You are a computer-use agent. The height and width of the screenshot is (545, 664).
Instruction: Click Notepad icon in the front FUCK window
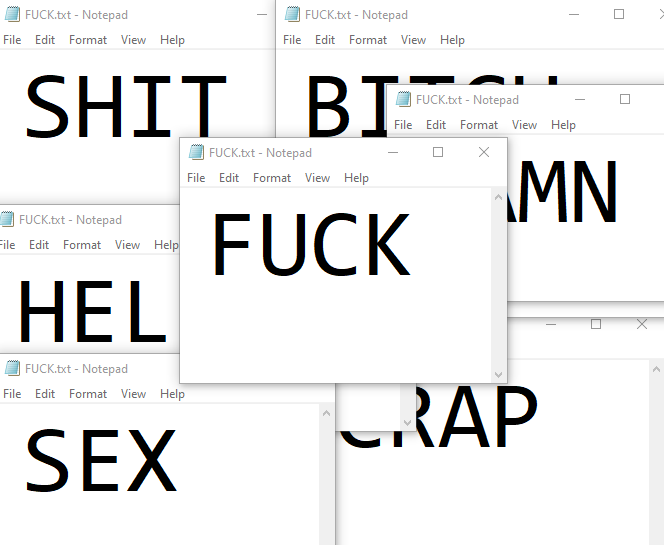pyautogui.click(x=196, y=152)
